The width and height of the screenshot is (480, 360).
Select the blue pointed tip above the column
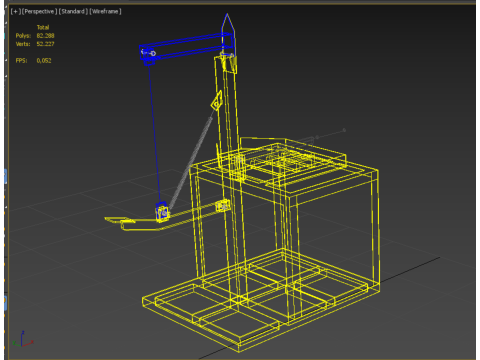coord(228,25)
